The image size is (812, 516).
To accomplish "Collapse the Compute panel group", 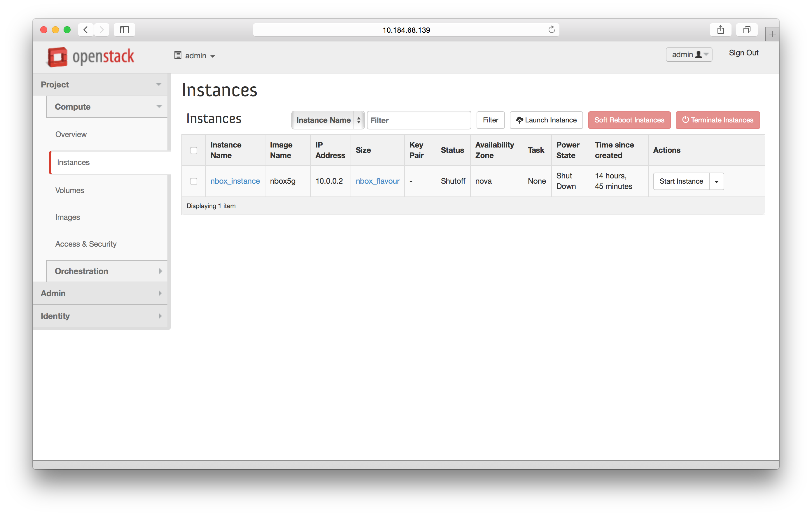I will coord(107,106).
